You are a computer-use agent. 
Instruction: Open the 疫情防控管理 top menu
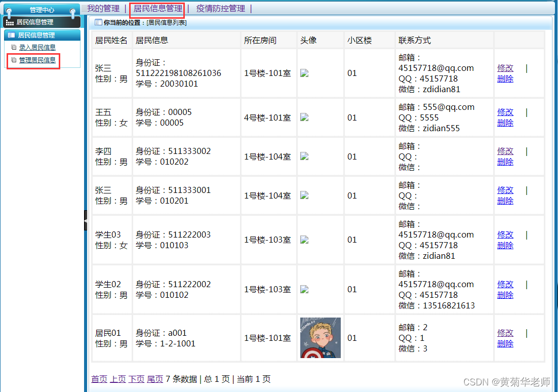tap(221, 8)
